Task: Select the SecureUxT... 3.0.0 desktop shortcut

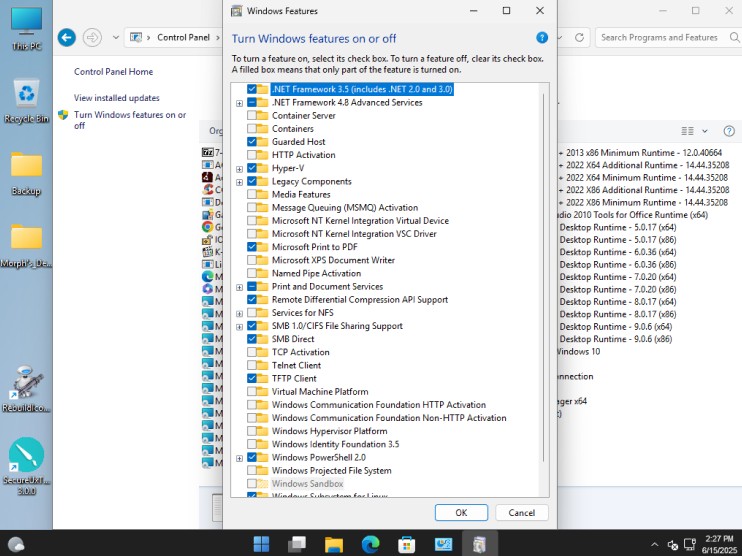Action: (26, 466)
